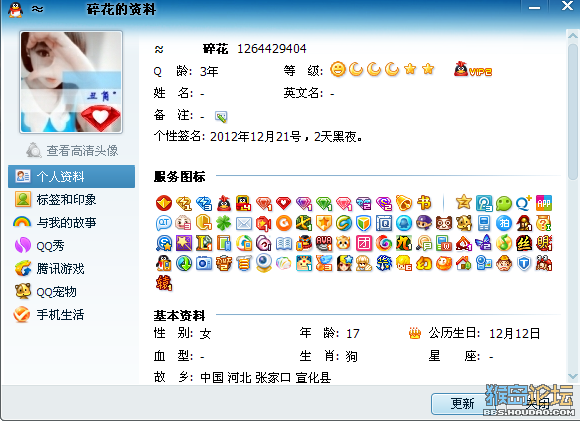Click the profile avatar picture
This screenshot has width=580, height=421.
[71, 82]
